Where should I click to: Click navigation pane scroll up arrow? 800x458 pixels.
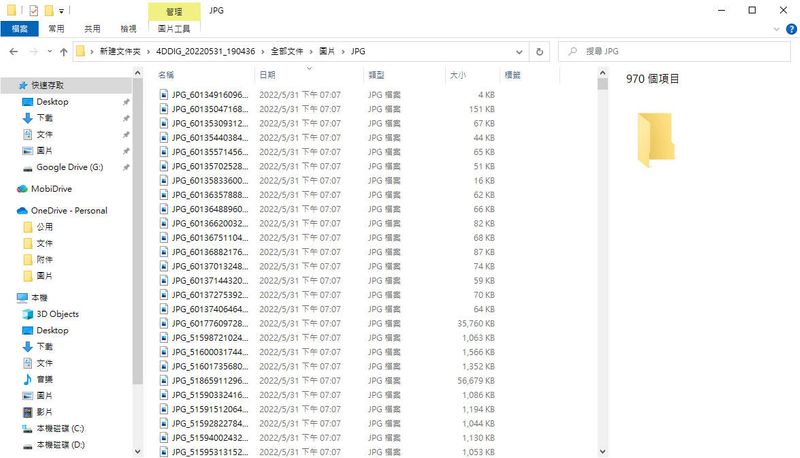[137, 73]
